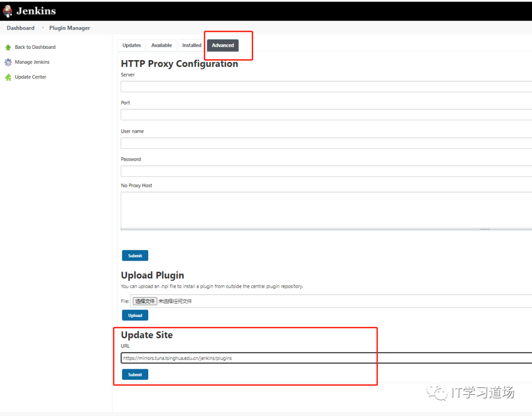
Task: Switch to the Installed tab
Action: click(192, 45)
